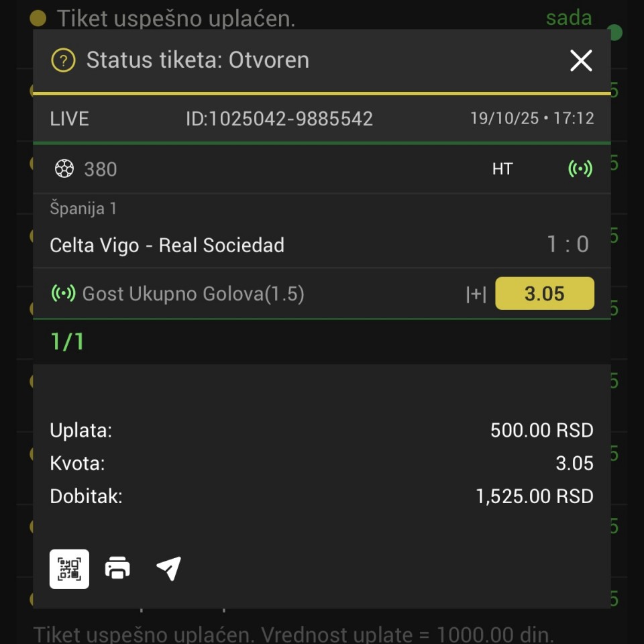Click the yellow 3.05 odds button
This screenshot has width=644, height=644.
(544, 294)
